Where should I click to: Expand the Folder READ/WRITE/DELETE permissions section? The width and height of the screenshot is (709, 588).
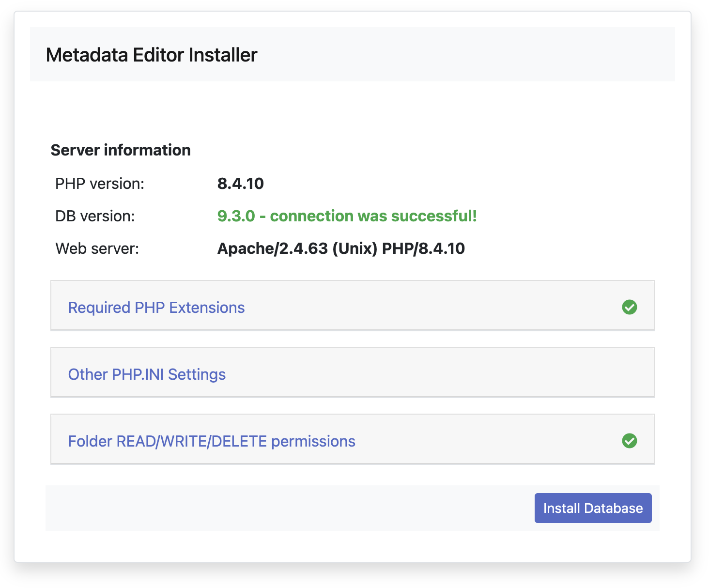point(212,441)
